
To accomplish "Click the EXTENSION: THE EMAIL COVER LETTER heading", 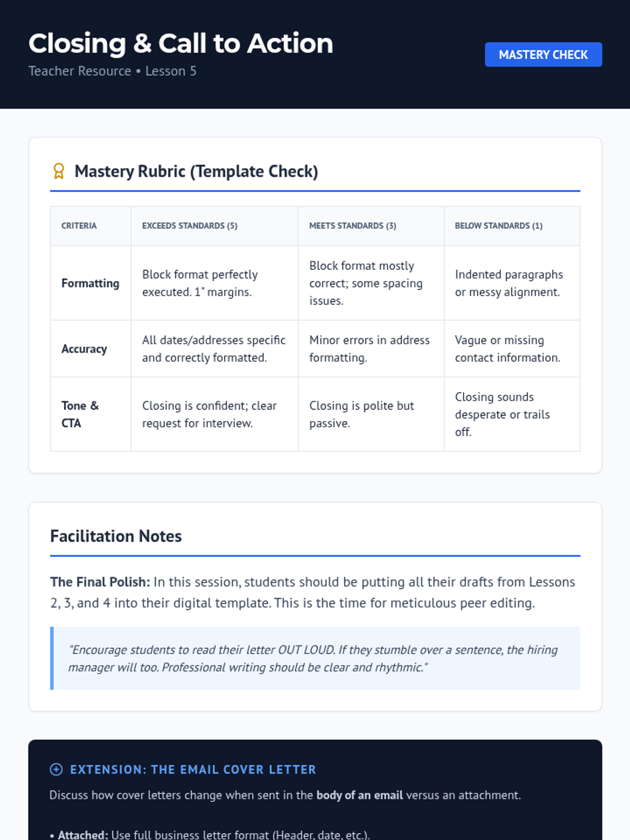I will click(193, 770).
